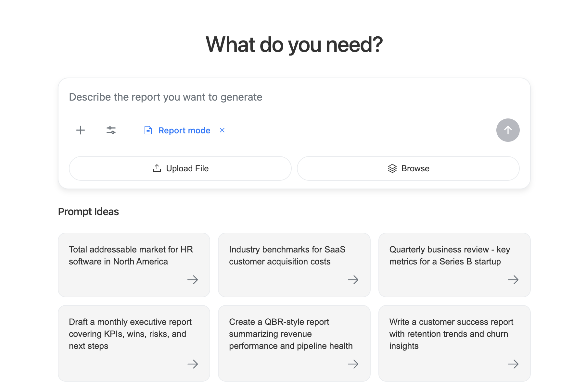Click the arrow on the HR software card
This screenshot has height=392, width=586.
click(193, 280)
